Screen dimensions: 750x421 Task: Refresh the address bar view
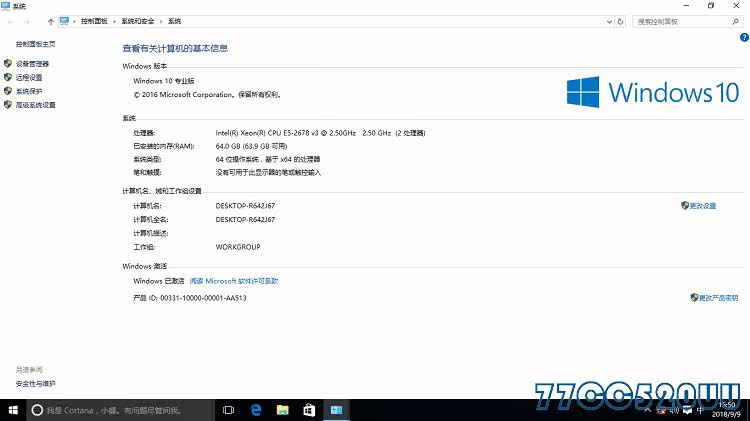620,22
